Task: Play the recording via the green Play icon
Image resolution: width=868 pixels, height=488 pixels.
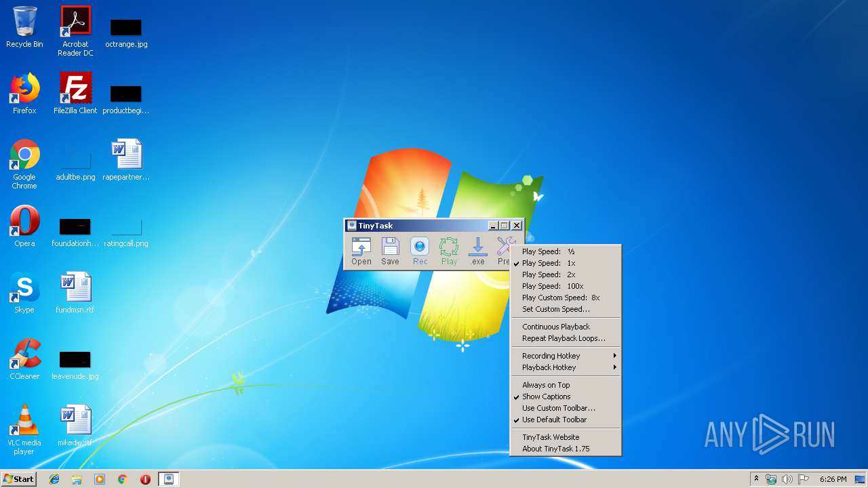Action: (x=449, y=251)
